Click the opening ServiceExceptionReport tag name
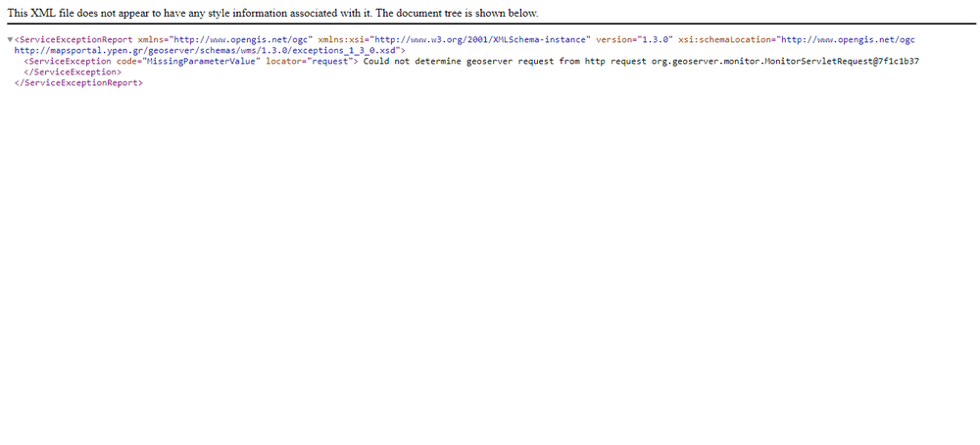This screenshot has width=980, height=445. (74, 39)
